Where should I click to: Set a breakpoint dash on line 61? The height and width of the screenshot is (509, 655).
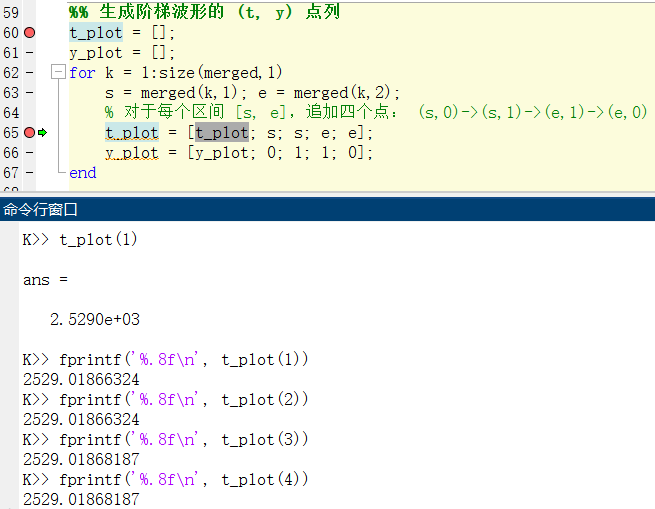(30, 53)
